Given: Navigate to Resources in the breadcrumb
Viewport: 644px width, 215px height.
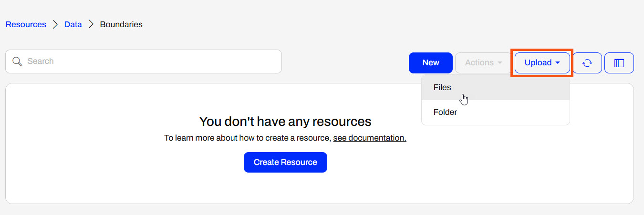Looking at the screenshot, I should 26,24.
